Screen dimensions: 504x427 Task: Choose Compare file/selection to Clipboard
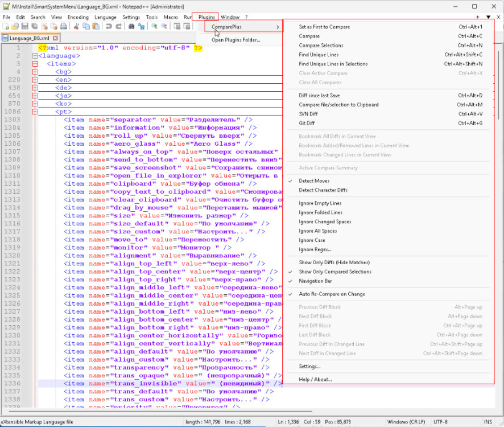(388, 105)
